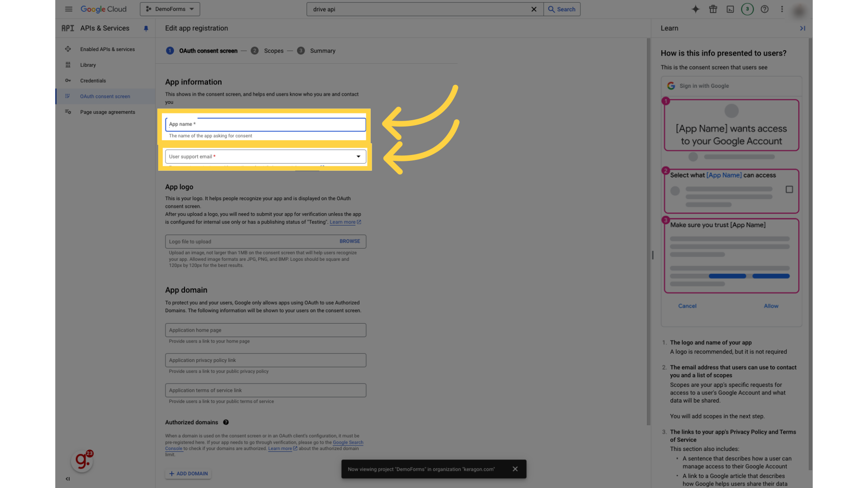Open notifications badge showing 3
The height and width of the screenshot is (488, 868).
point(747,9)
